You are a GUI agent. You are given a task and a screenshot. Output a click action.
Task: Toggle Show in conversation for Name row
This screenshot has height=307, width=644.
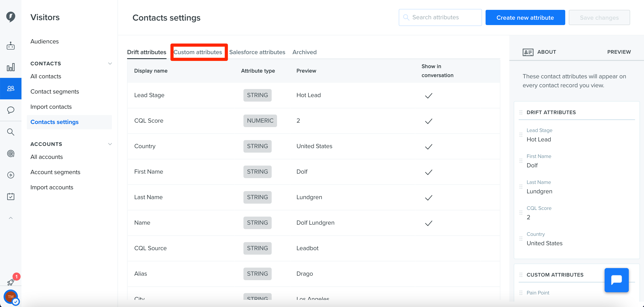point(429,223)
